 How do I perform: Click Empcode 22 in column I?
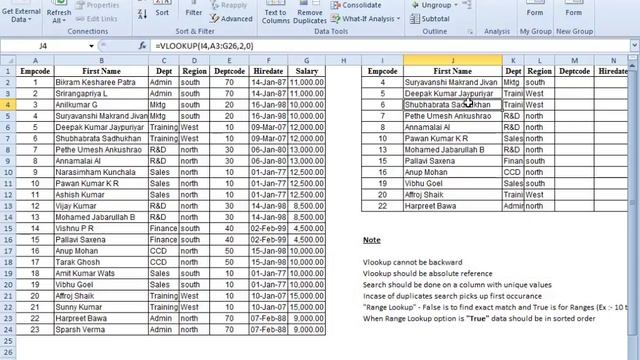pyautogui.click(x=382, y=206)
